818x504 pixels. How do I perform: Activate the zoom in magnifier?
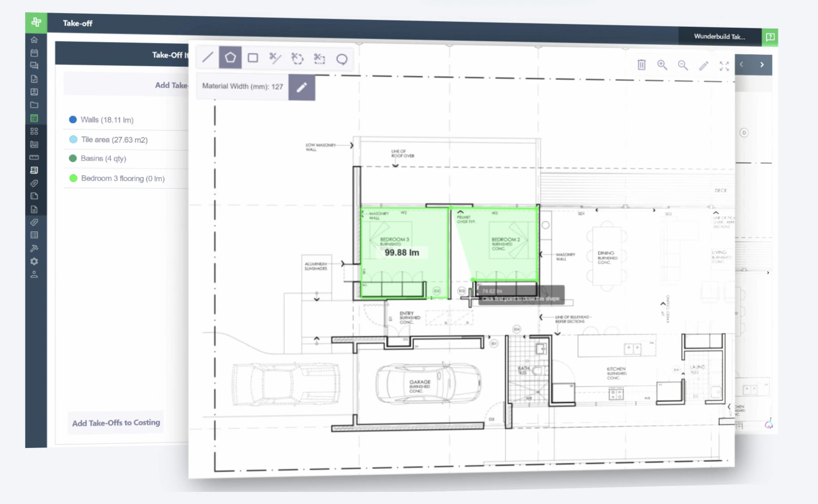(x=662, y=65)
